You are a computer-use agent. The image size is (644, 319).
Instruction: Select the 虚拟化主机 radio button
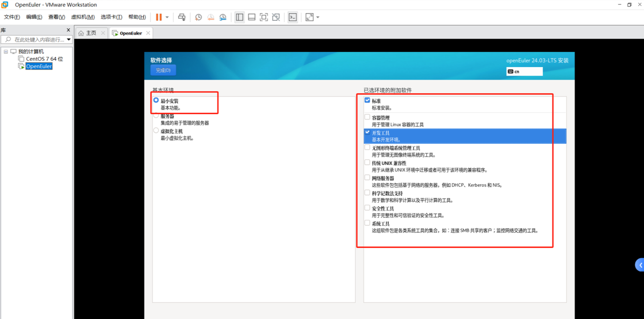[156, 131]
